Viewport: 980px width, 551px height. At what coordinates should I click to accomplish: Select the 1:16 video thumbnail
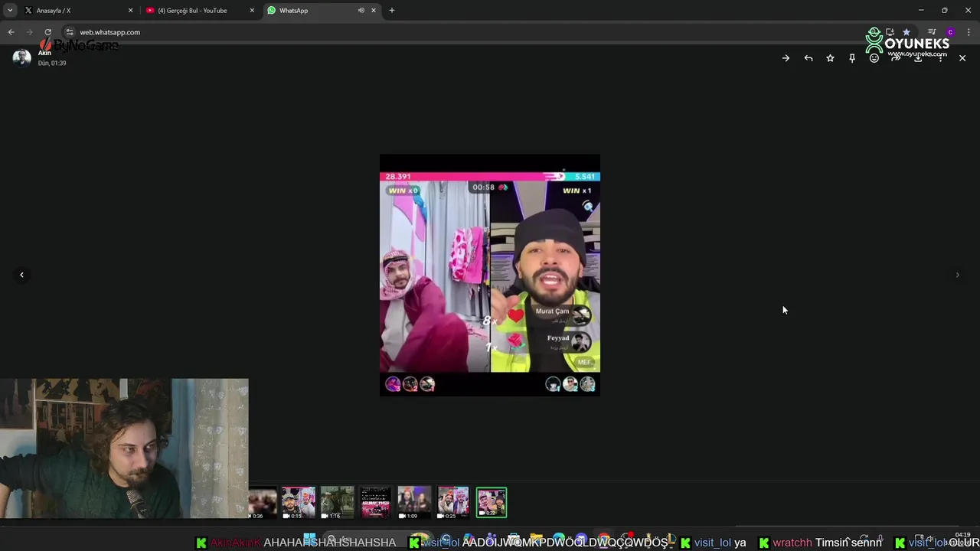pyautogui.click(x=337, y=503)
